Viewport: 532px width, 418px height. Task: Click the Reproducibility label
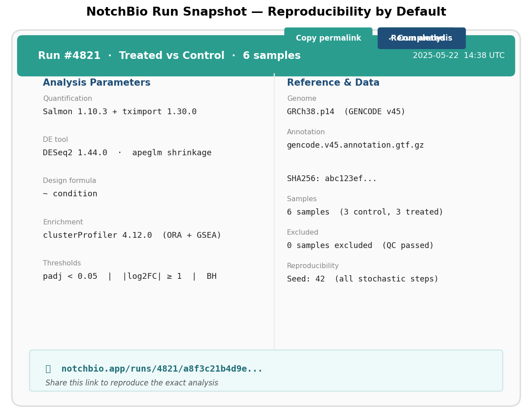(312, 266)
